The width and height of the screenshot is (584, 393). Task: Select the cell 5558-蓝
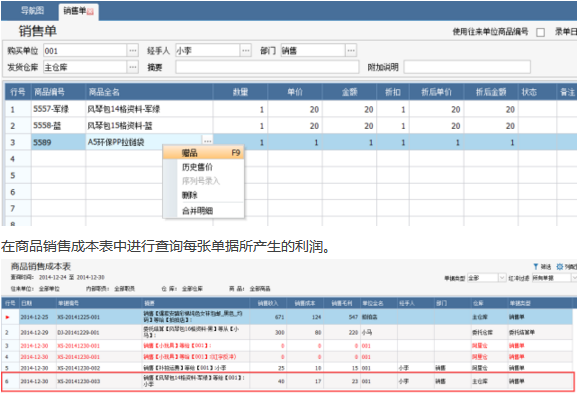point(58,126)
